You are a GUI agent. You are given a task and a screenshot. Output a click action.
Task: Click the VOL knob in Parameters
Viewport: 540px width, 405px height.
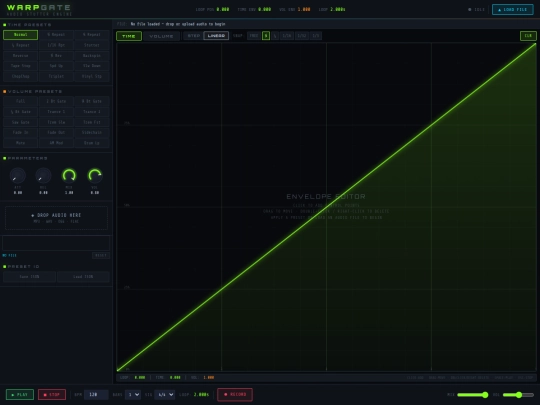[95, 175]
